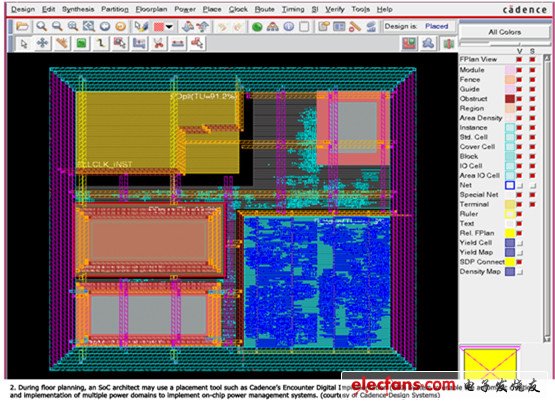Click the scissors cut tool icon
The height and width of the screenshot is (405, 555).
(x=158, y=44)
